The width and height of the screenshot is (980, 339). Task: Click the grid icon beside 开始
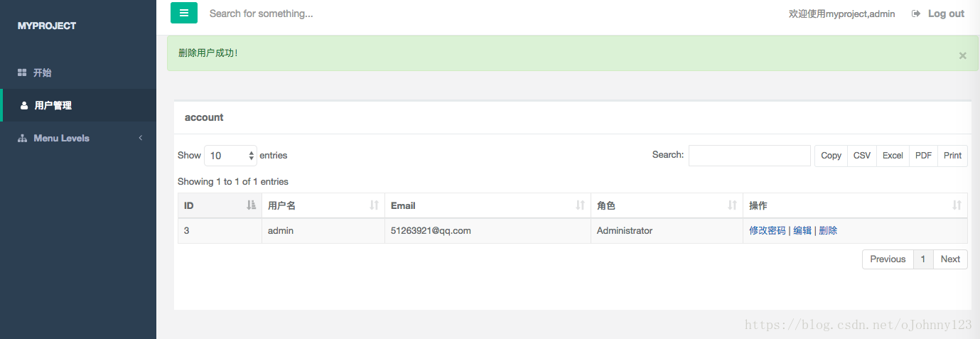pyautogui.click(x=22, y=72)
